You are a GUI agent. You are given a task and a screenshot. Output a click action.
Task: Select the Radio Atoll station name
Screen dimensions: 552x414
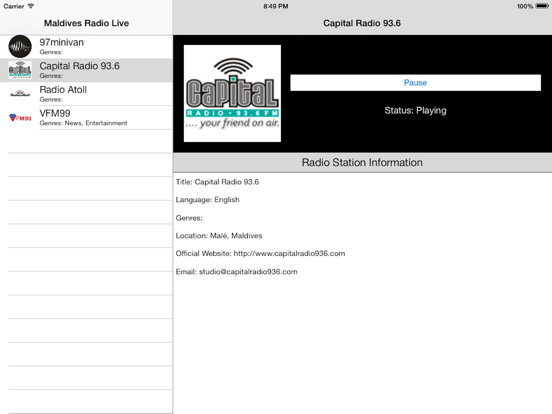pyautogui.click(x=63, y=89)
